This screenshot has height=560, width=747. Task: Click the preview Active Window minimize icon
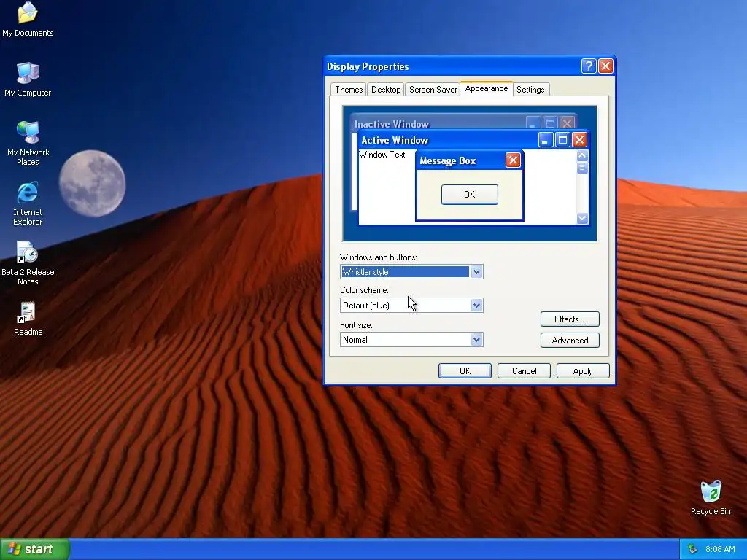[546, 140]
